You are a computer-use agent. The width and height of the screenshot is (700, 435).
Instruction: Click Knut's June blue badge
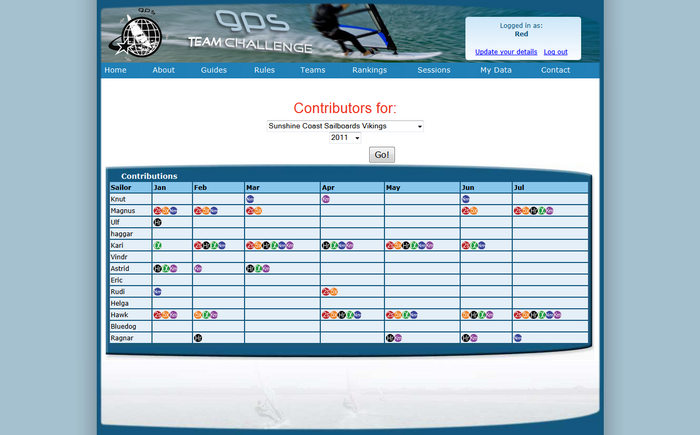tap(466, 199)
